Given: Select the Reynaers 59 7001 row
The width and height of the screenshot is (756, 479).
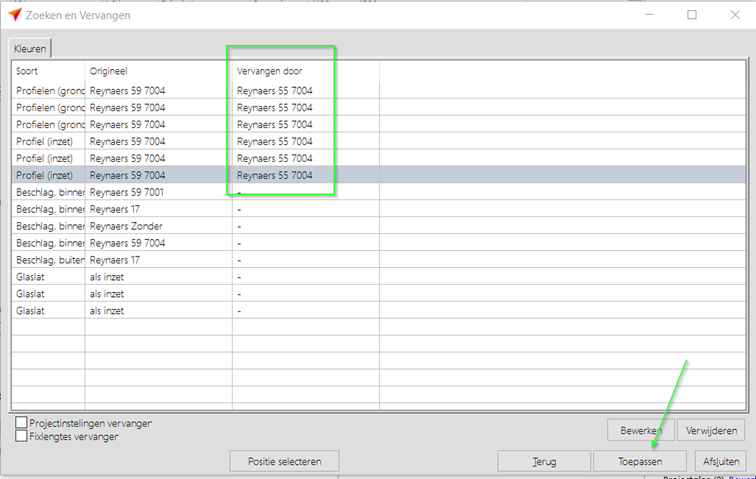Looking at the screenshot, I should pos(378,192).
